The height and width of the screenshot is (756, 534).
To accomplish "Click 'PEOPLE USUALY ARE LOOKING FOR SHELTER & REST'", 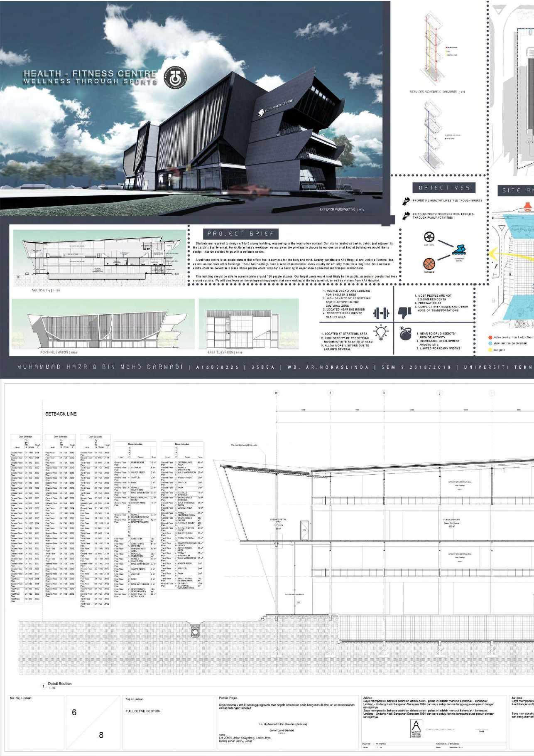I will pyautogui.click(x=346, y=293).
